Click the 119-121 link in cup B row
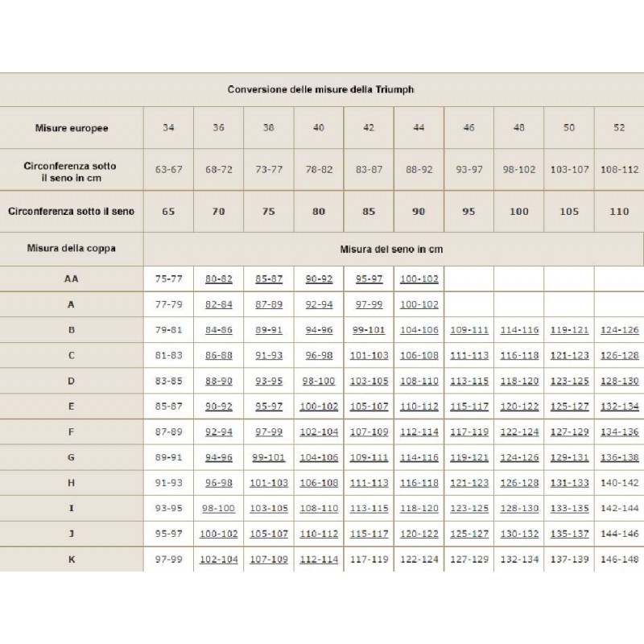The image size is (644, 644). pyautogui.click(x=569, y=330)
